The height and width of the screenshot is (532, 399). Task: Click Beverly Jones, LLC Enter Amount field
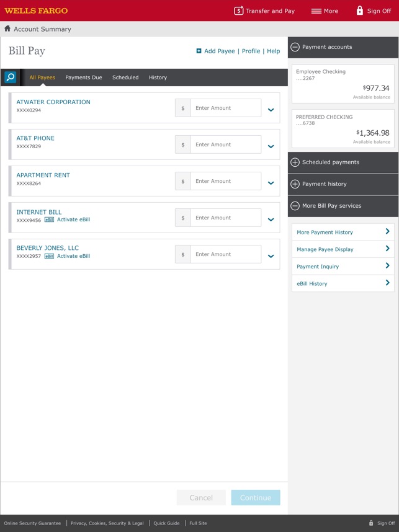226,254
